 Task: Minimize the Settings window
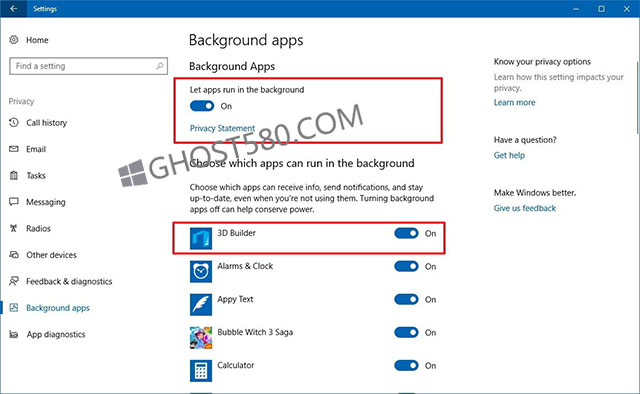point(576,9)
